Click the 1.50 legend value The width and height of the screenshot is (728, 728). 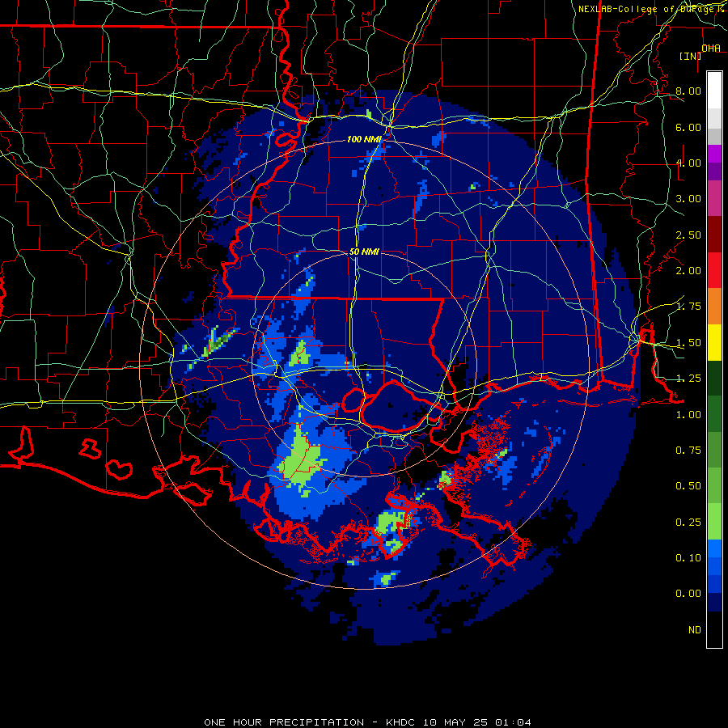click(688, 343)
